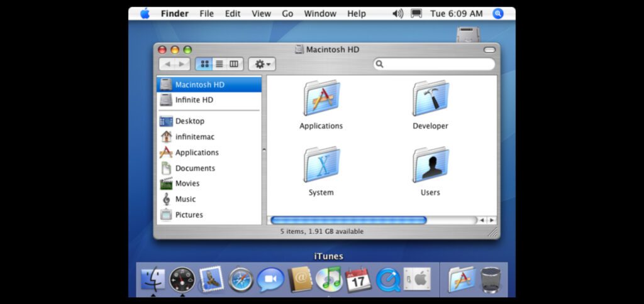Viewport: 644px width, 304px height.
Task: Open Address Book from the Dock
Action: coord(300,280)
